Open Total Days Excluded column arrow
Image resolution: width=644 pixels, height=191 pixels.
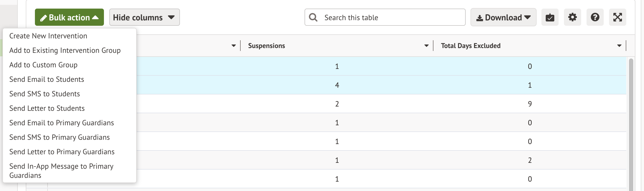coord(619,46)
